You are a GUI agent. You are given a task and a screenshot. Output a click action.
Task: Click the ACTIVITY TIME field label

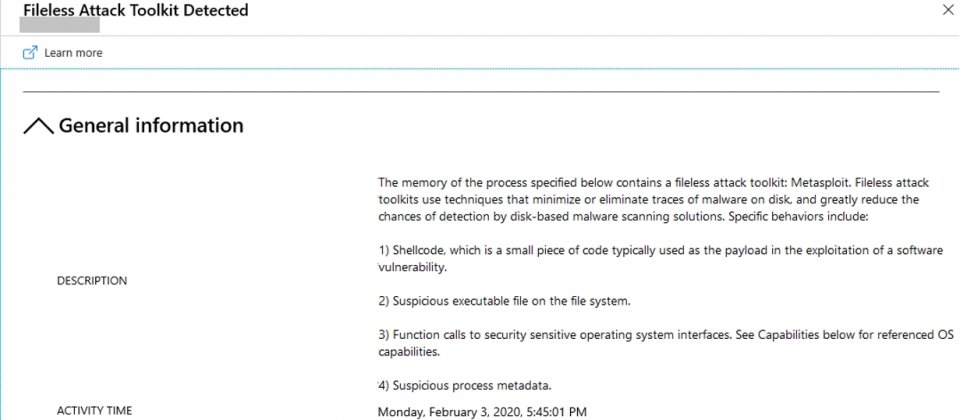94,411
